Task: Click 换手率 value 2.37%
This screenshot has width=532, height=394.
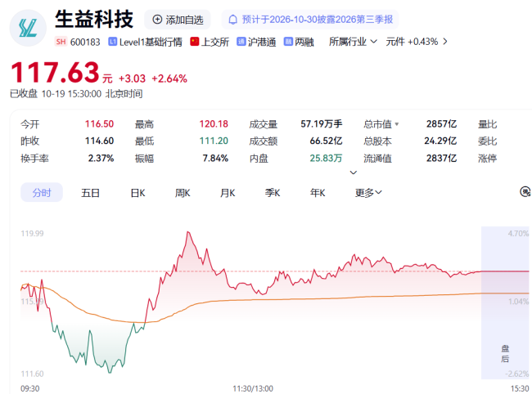Action: coord(101,159)
